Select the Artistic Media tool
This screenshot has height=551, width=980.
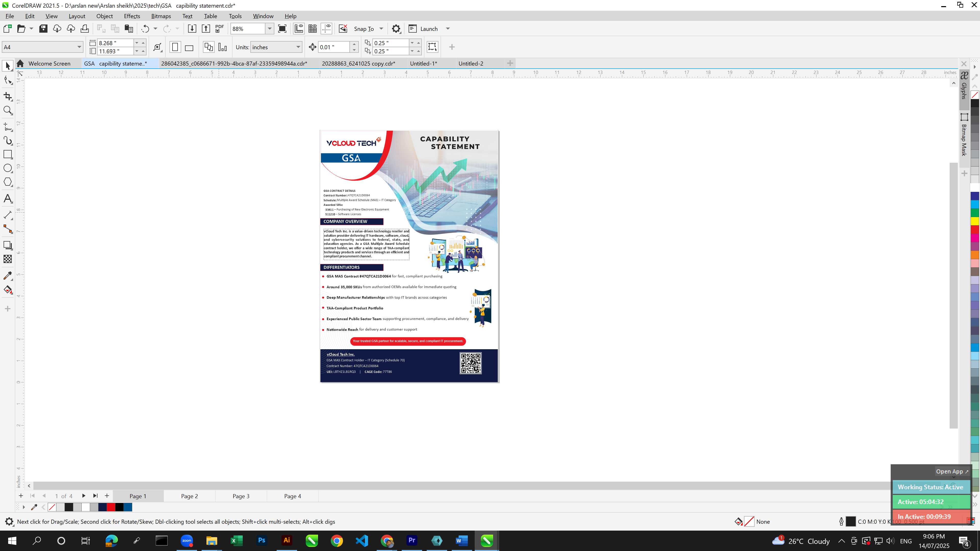8,140
